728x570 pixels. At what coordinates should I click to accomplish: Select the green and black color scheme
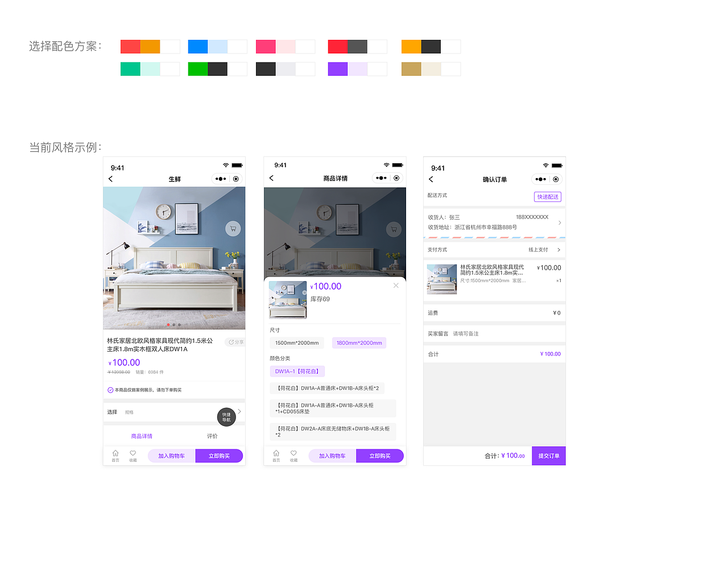217,69
